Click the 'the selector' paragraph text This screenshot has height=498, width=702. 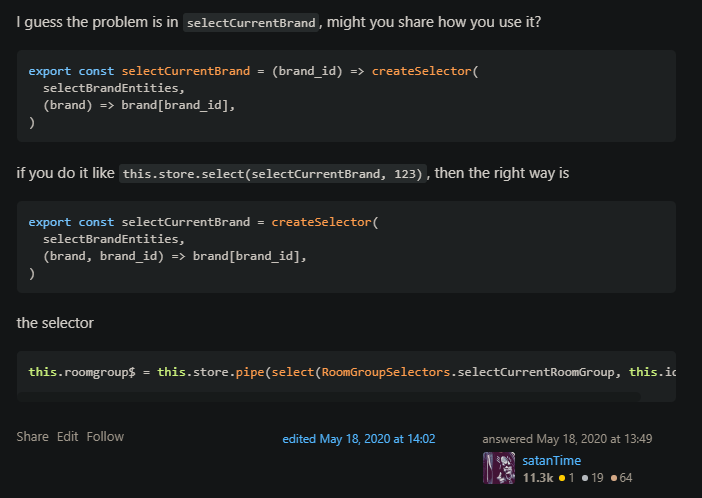point(55,323)
